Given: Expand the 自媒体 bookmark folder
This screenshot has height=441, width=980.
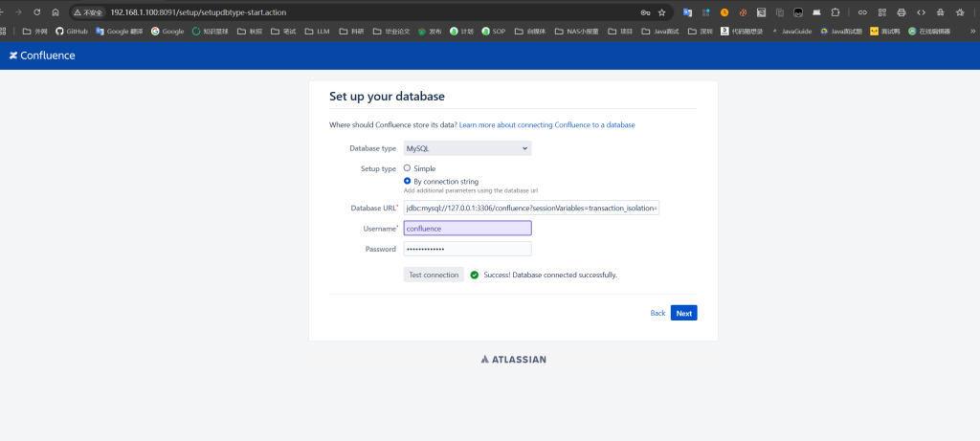Looking at the screenshot, I should click(x=529, y=31).
